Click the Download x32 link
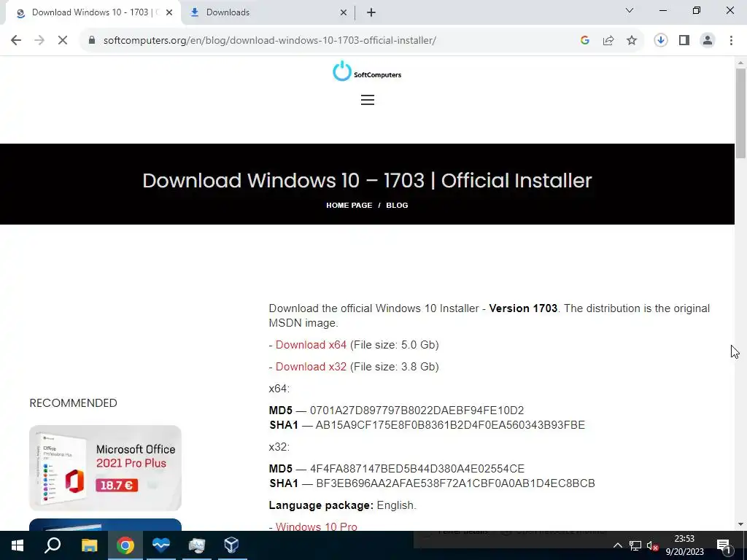 [x=311, y=367]
